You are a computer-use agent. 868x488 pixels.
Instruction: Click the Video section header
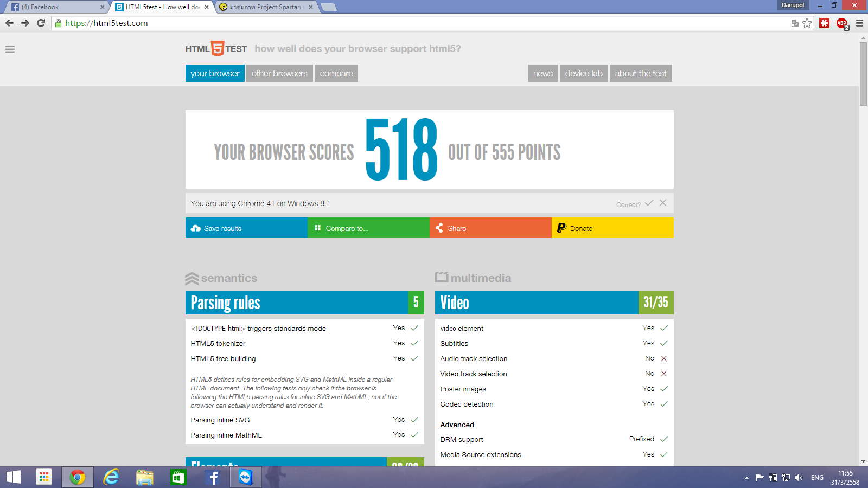(554, 303)
